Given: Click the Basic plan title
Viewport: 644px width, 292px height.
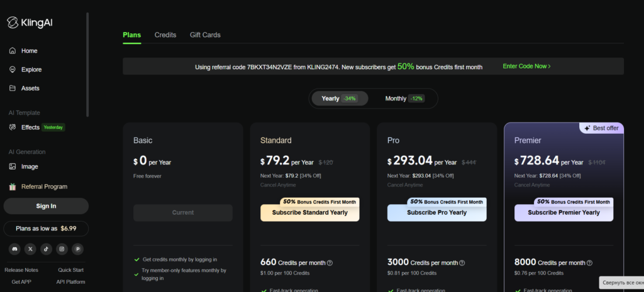Looking at the screenshot, I should tap(143, 141).
